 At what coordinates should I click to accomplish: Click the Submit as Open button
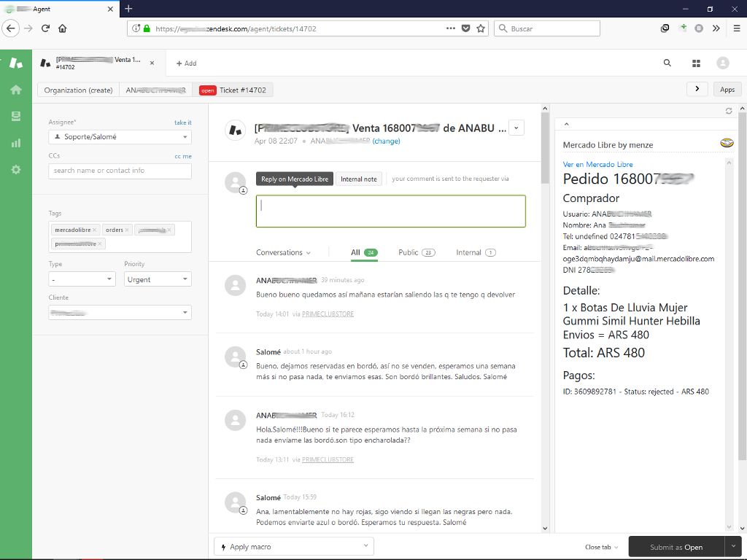676,547
